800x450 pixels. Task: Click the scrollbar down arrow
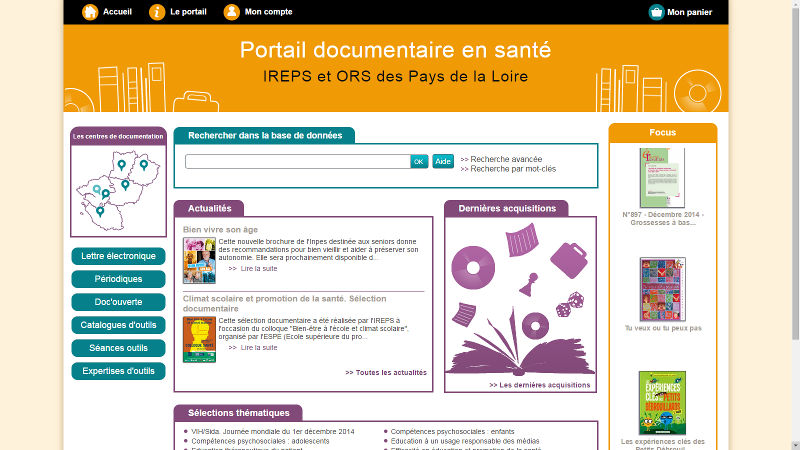pyautogui.click(x=795, y=445)
